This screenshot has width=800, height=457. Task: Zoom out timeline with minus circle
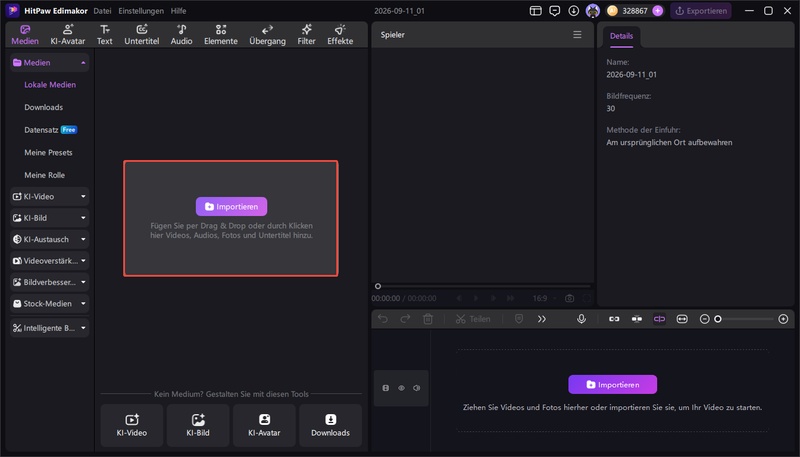[705, 319]
